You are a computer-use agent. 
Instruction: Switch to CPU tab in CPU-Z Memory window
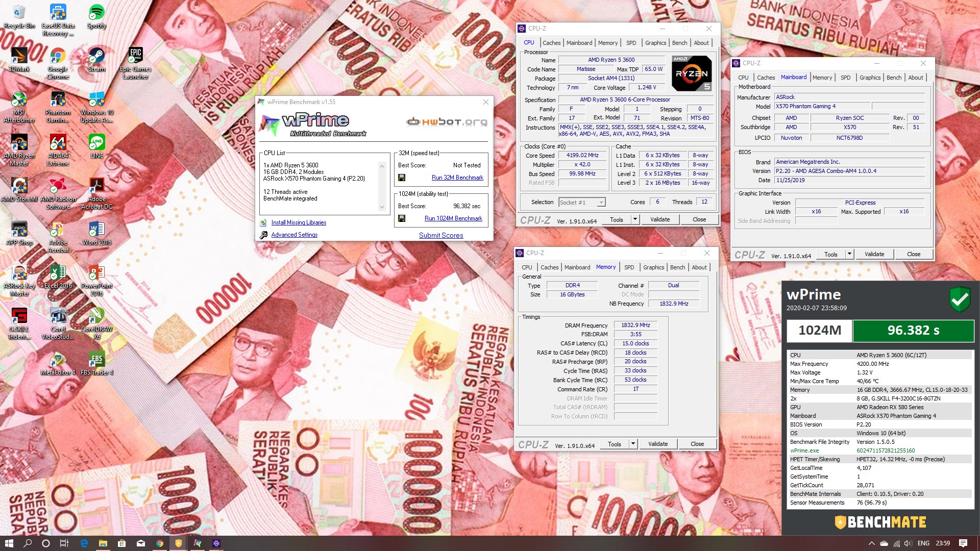pyautogui.click(x=527, y=267)
